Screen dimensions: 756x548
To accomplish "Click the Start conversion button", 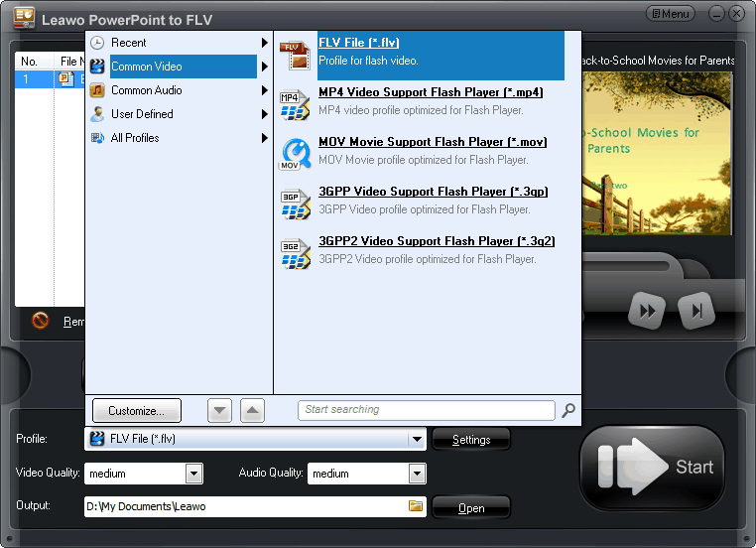I will 652,468.
